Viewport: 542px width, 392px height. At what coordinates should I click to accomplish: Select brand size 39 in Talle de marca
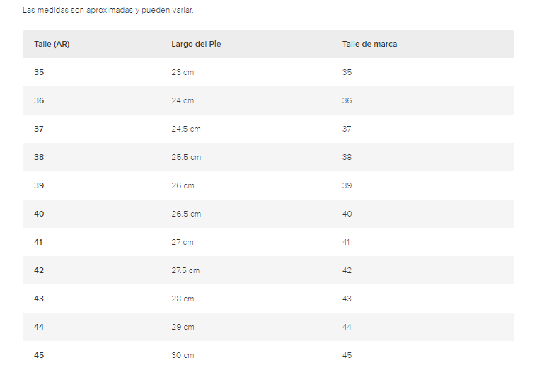(x=347, y=185)
